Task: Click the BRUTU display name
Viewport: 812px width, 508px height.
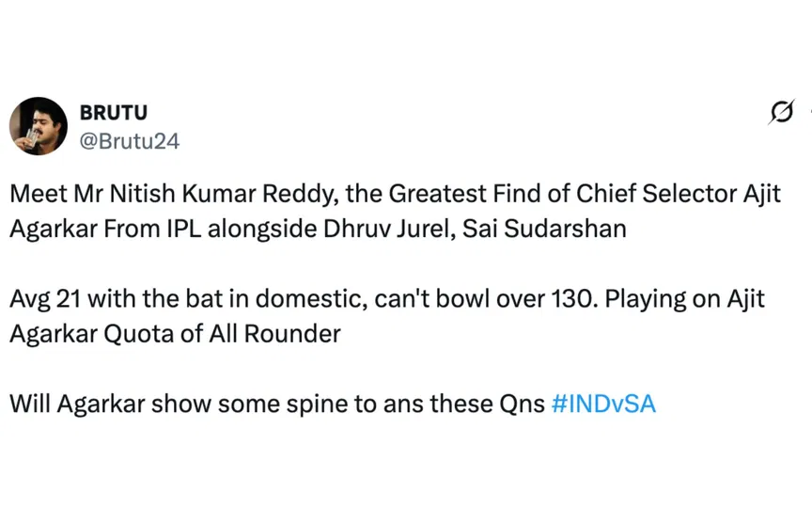Action: (113, 113)
